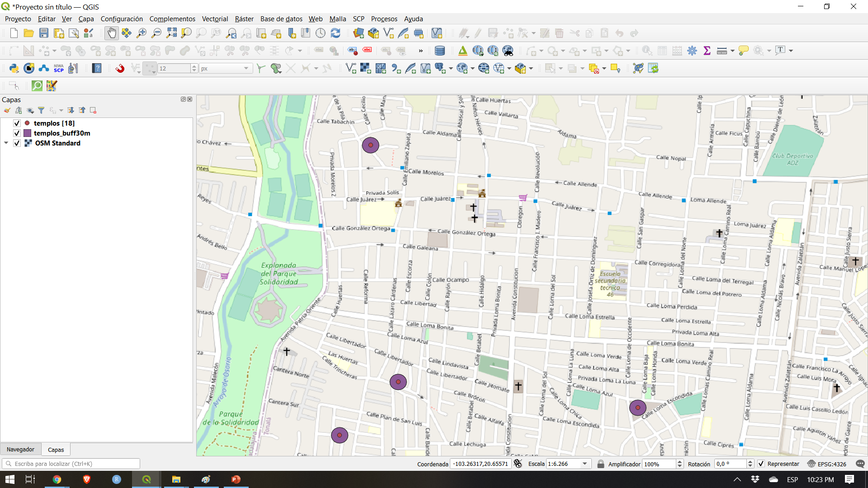Image resolution: width=868 pixels, height=488 pixels.
Task: Switch to the Navegador tab
Action: coord(20,450)
